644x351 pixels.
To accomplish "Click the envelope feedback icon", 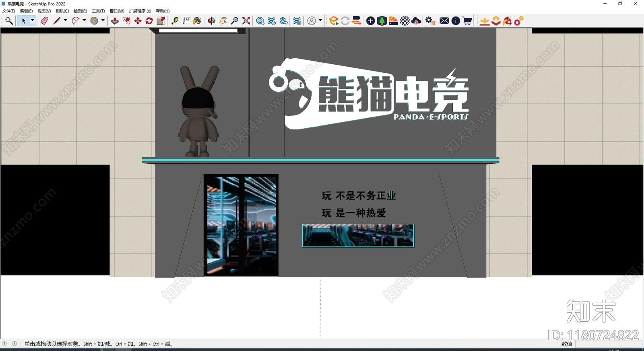I will click(x=444, y=21).
